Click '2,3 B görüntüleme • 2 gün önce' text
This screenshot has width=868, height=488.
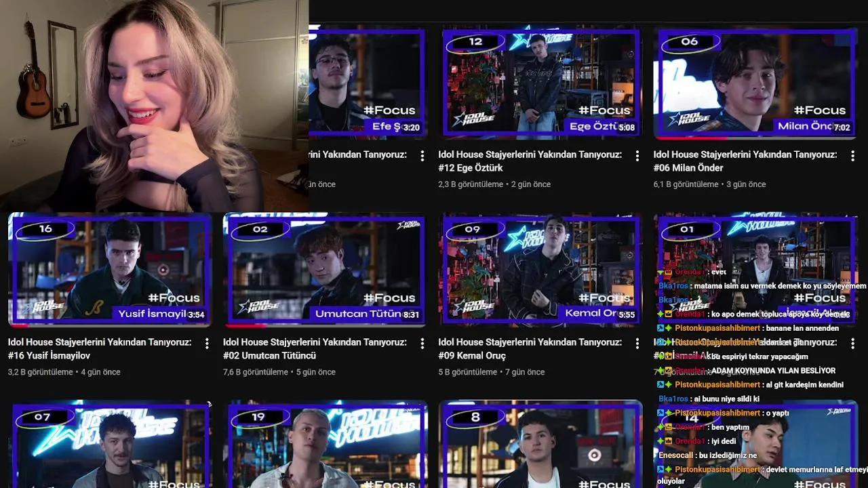494,184
